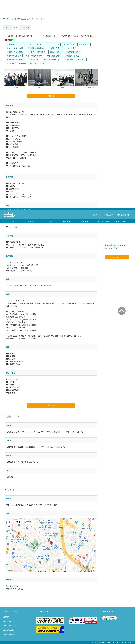Switch map to 地図 view
The image size is (135, 644).
(x=18, y=522)
